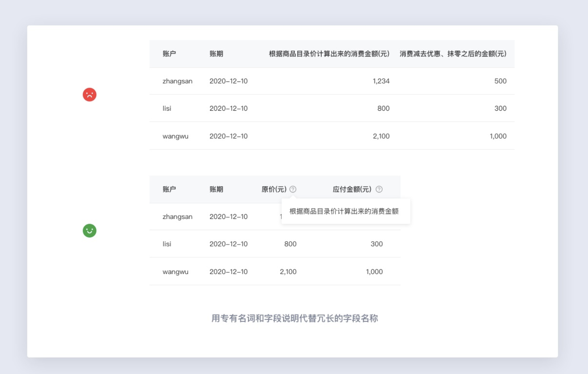Click the caption 用专有名词和字段说明代替冗长的字段名称
This screenshot has height=374, width=588.
294,318
